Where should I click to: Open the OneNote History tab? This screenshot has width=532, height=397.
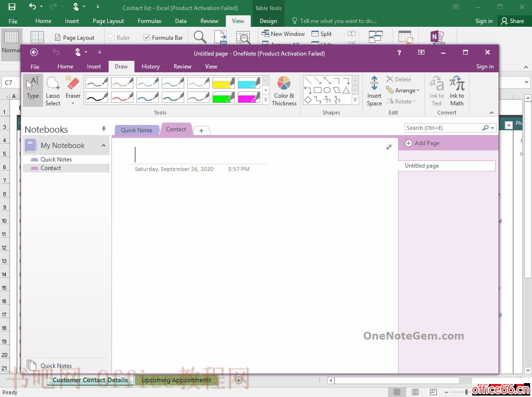(x=150, y=67)
